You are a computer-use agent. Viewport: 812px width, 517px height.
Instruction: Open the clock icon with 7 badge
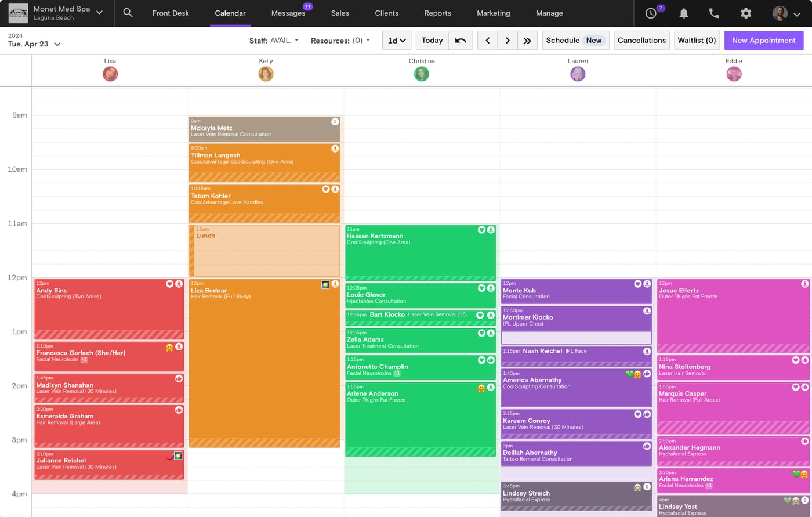click(x=652, y=13)
